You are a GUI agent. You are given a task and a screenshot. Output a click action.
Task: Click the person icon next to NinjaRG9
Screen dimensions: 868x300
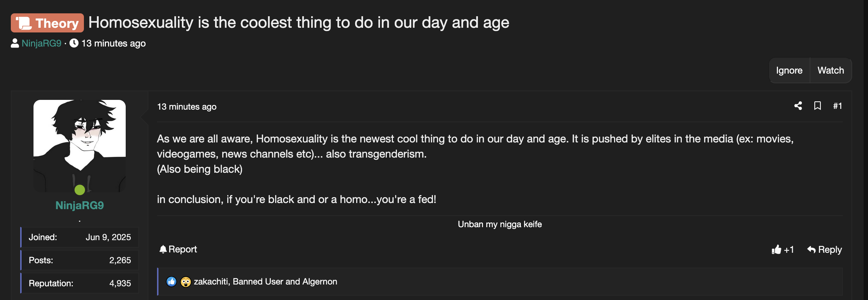(x=14, y=43)
